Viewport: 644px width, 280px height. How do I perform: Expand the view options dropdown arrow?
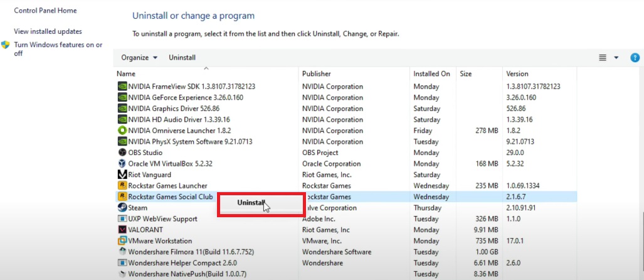(616, 58)
